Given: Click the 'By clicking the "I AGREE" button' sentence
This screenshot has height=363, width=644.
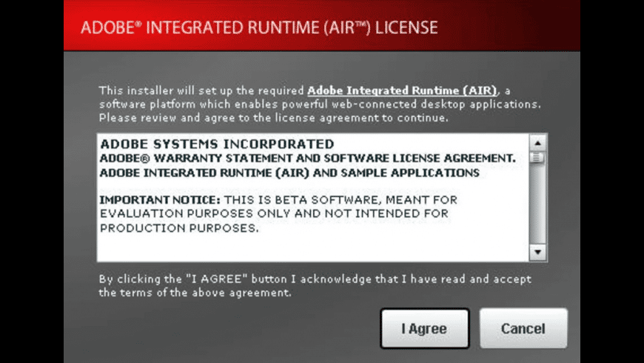Looking at the screenshot, I should [x=315, y=286].
